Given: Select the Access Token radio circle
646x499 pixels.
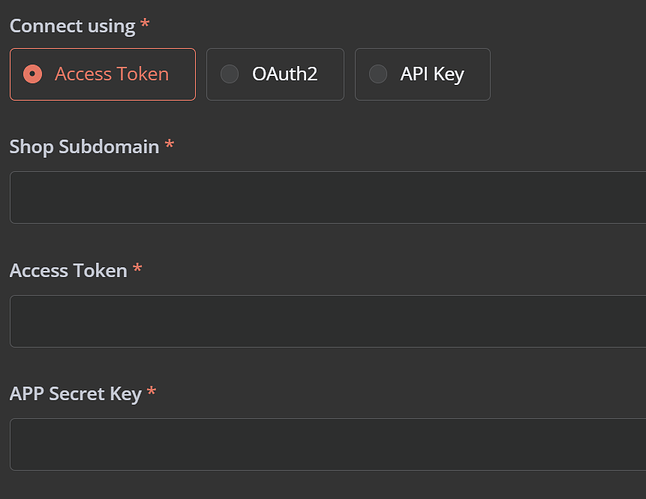Looking at the screenshot, I should click(x=33, y=74).
